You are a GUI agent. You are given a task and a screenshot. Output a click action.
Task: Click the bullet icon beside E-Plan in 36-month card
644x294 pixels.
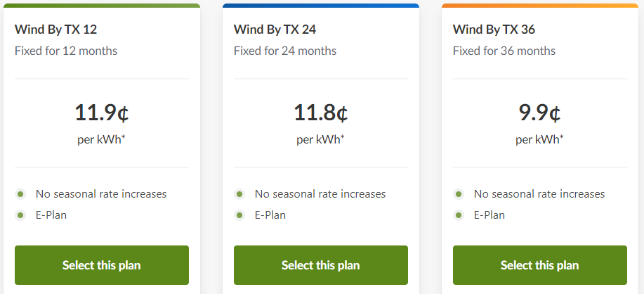[459, 215]
